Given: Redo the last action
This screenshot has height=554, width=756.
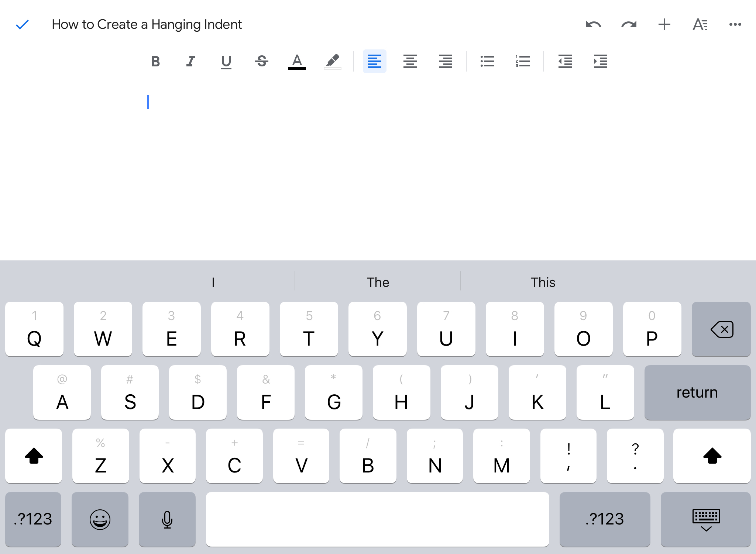Looking at the screenshot, I should pyautogui.click(x=629, y=25).
